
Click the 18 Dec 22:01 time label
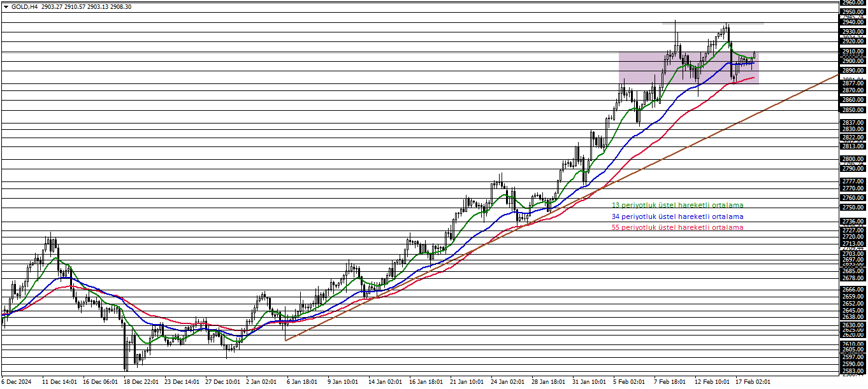tap(141, 382)
